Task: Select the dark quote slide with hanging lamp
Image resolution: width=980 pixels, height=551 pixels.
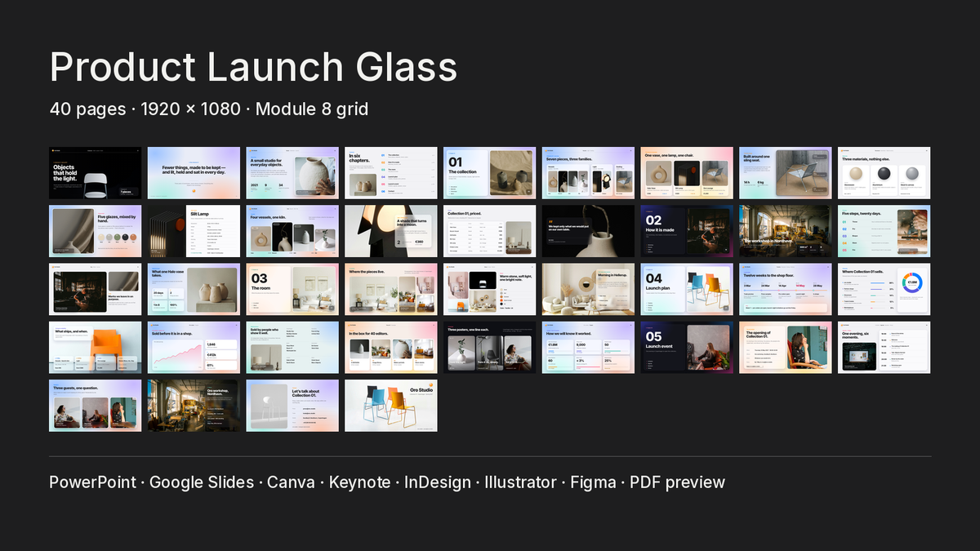Action: click(x=588, y=231)
